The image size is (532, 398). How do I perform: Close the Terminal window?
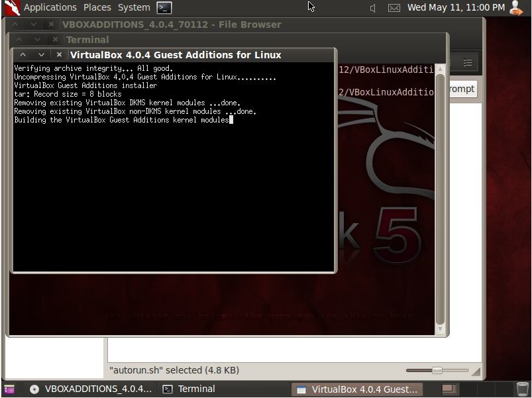[x=55, y=40]
